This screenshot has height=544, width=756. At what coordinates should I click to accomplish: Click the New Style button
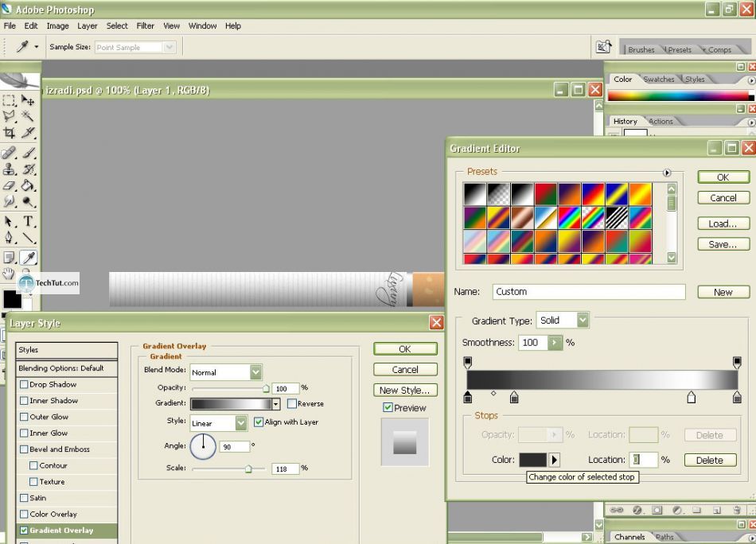pos(404,390)
